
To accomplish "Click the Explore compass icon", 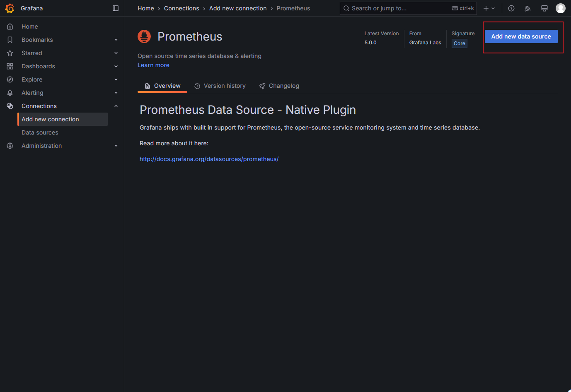I will pyautogui.click(x=10, y=79).
